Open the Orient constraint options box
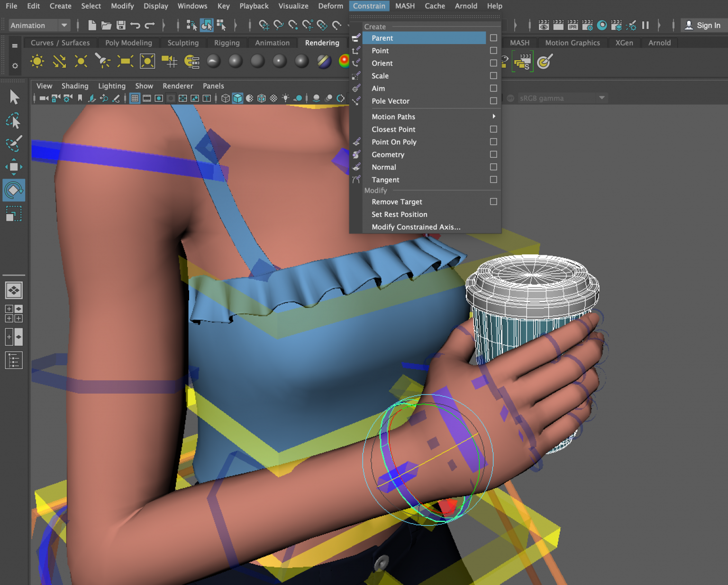This screenshot has height=585, width=728. pyautogui.click(x=493, y=63)
